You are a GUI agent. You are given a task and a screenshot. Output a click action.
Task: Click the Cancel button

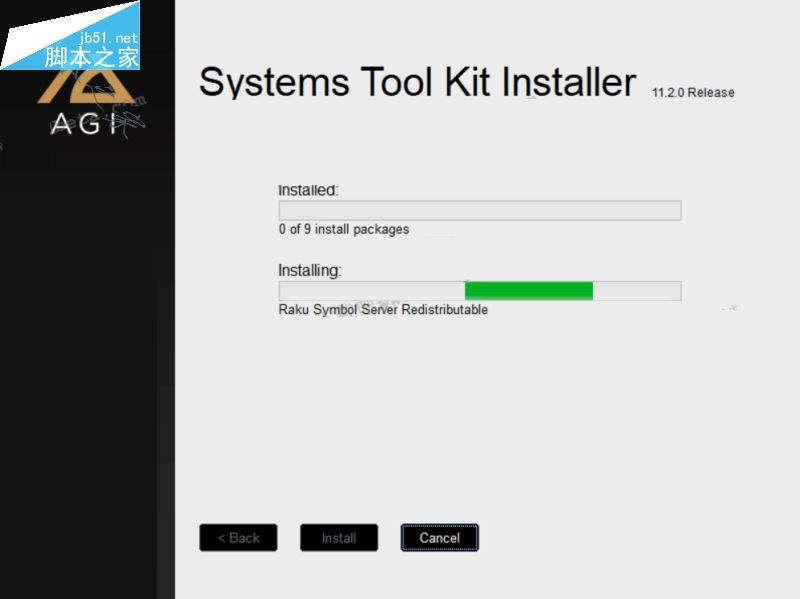[439, 537]
